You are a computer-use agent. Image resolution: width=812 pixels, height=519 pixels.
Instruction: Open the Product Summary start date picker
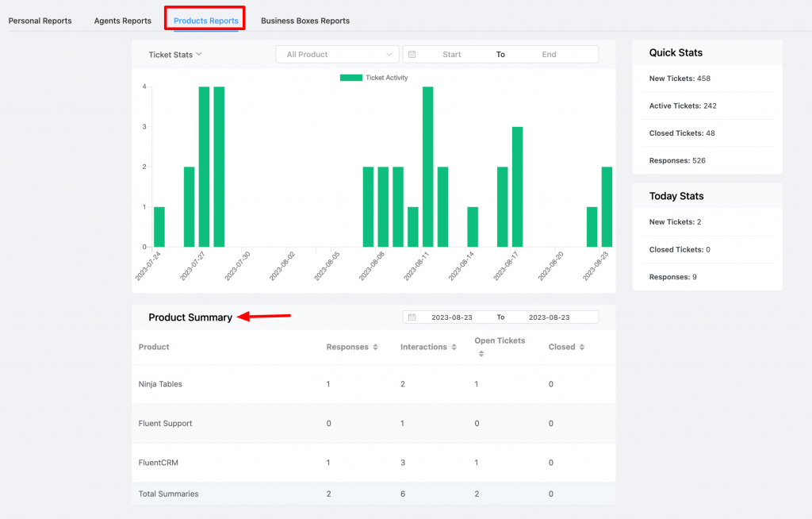point(453,317)
